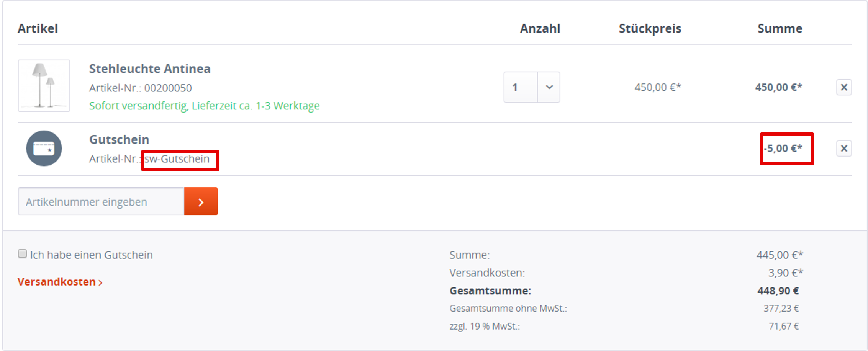
Task: Remove the Gutschein voucher row
Action: point(844,149)
